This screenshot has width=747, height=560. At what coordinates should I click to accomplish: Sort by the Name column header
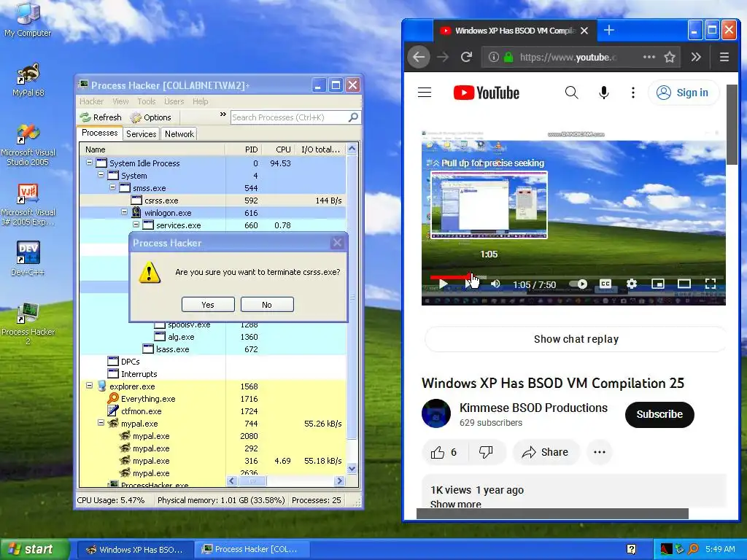[152, 149]
